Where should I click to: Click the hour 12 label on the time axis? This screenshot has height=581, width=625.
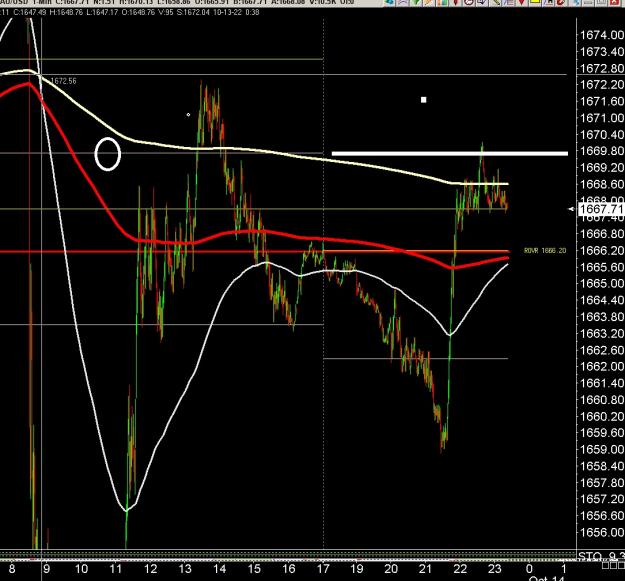[150, 569]
